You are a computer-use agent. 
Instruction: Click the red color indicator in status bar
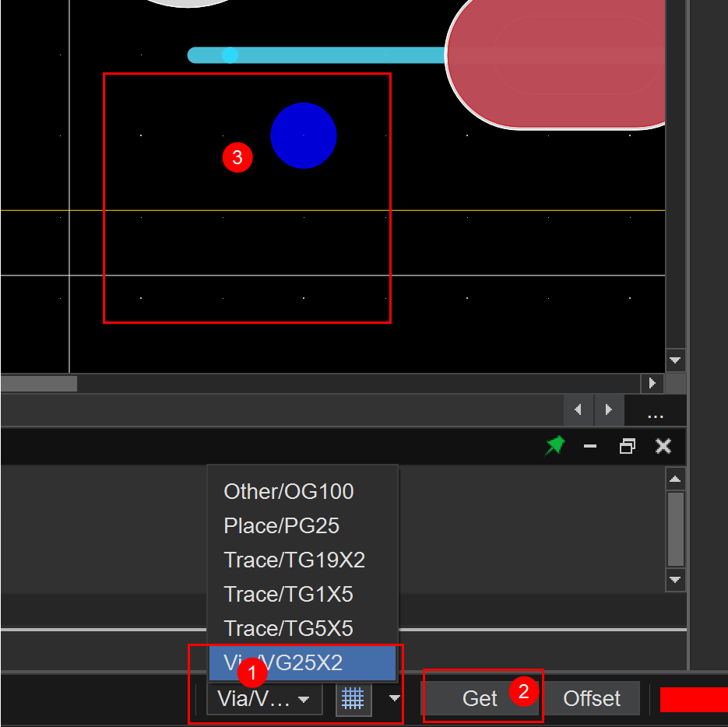point(694,700)
